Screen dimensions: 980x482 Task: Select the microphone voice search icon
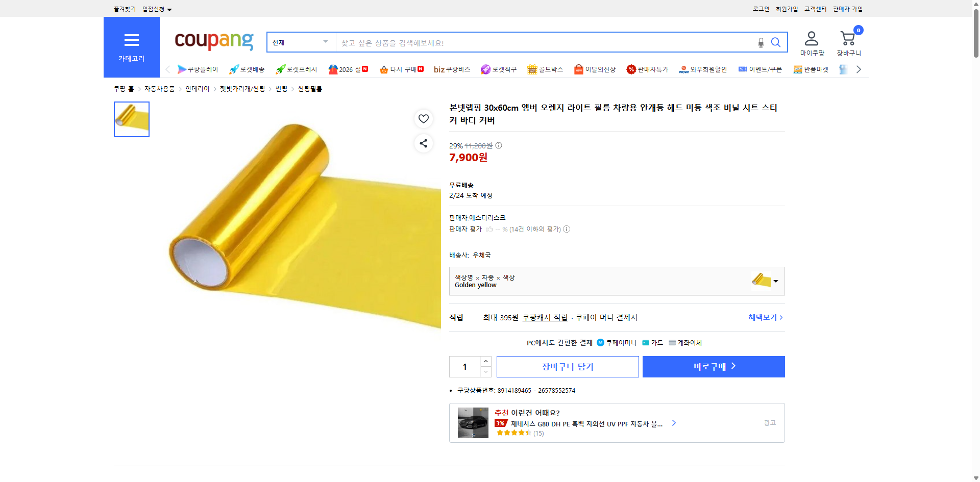[761, 43]
